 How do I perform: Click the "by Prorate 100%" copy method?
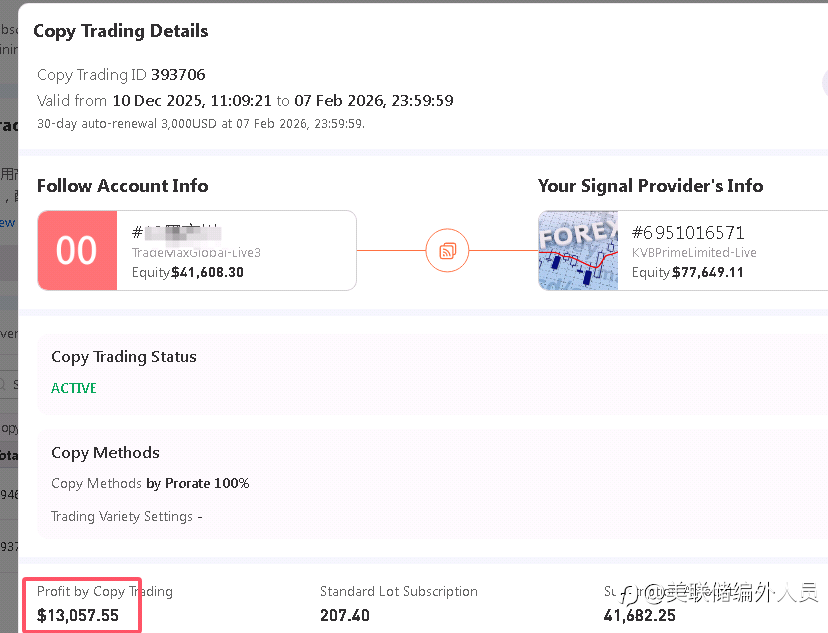point(197,483)
